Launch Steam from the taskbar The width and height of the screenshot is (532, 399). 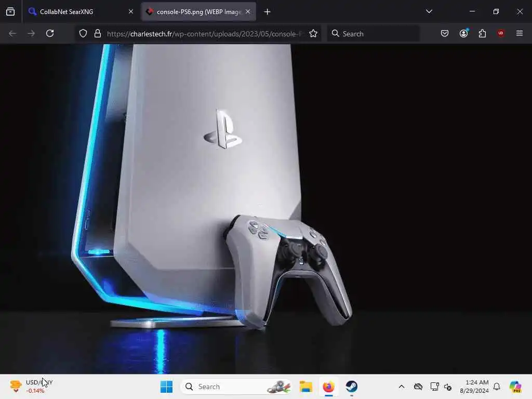point(352,387)
